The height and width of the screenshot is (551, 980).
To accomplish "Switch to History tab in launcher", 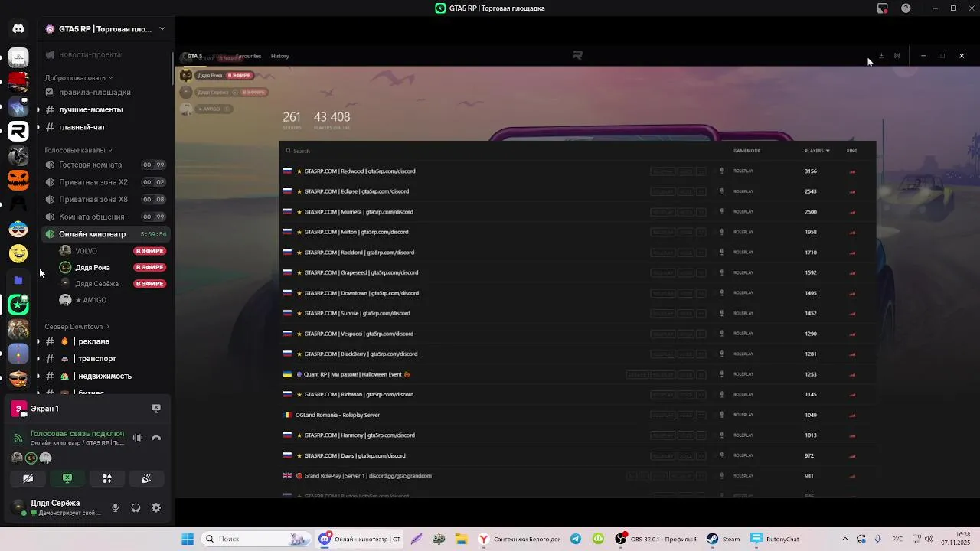I will 280,56.
